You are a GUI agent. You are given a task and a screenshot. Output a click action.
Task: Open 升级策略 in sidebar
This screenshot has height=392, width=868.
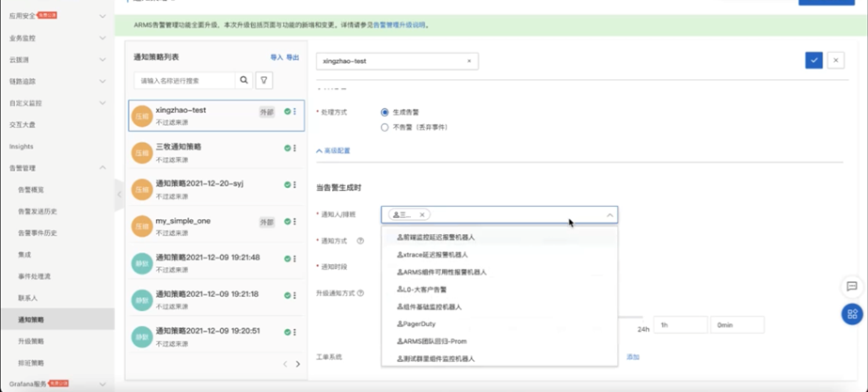pos(30,341)
